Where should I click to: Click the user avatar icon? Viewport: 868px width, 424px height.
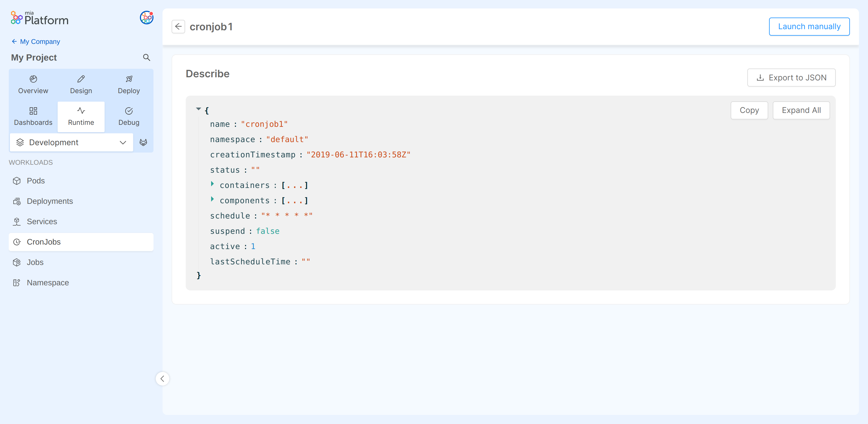(146, 18)
